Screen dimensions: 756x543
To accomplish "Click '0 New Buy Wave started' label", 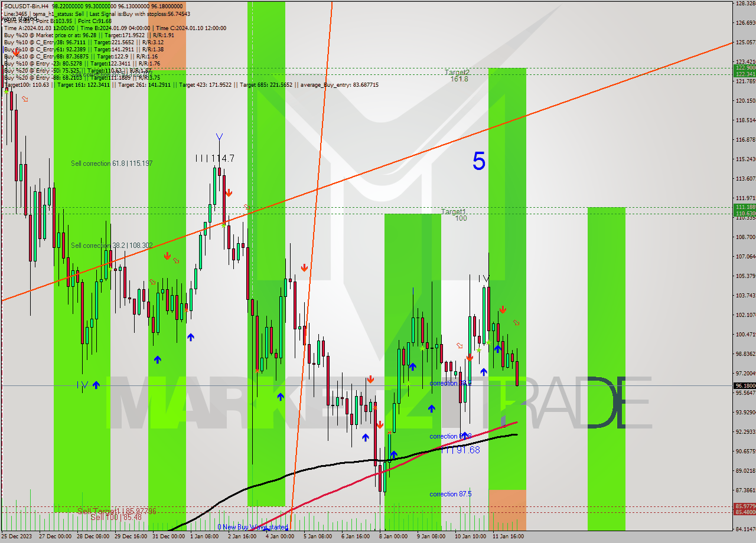I will (x=253, y=527).
